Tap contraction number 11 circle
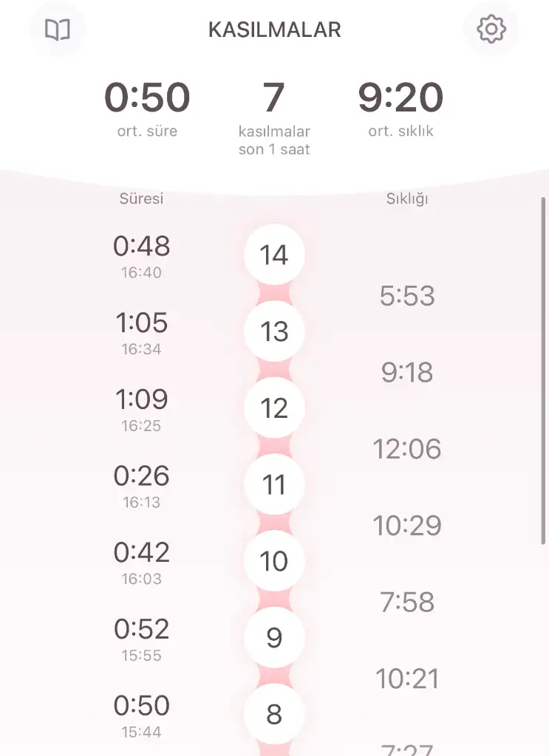 point(274,484)
